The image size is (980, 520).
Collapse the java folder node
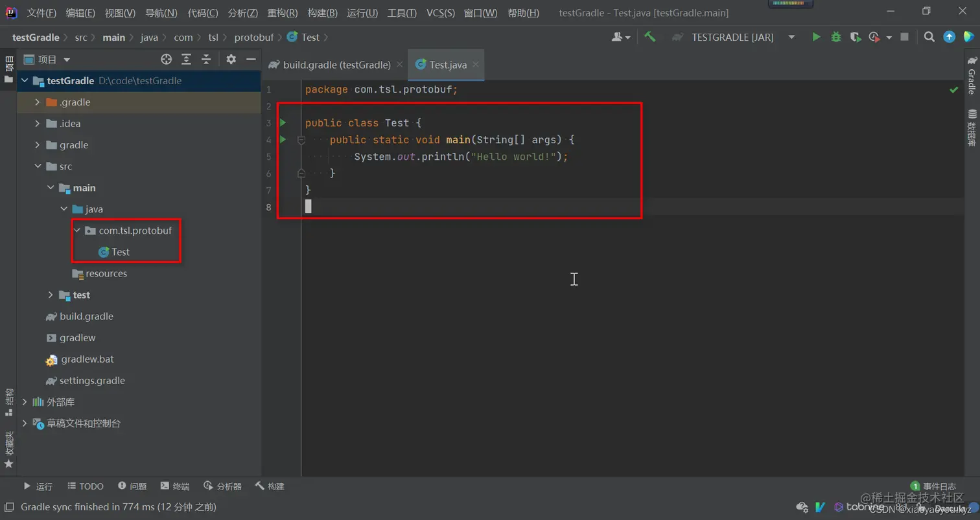pyautogui.click(x=64, y=209)
